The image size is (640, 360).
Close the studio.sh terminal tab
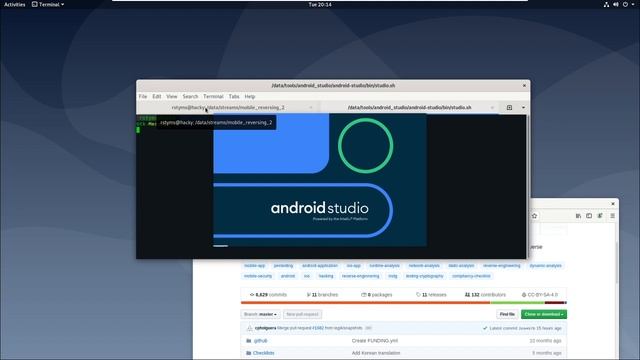tap(492, 107)
